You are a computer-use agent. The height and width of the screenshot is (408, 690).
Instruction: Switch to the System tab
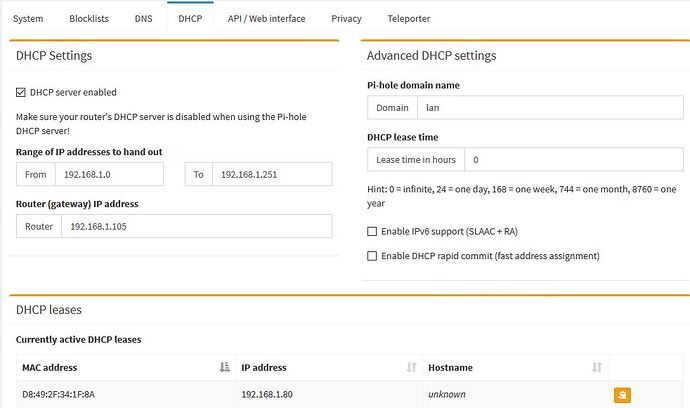coord(28,19)
